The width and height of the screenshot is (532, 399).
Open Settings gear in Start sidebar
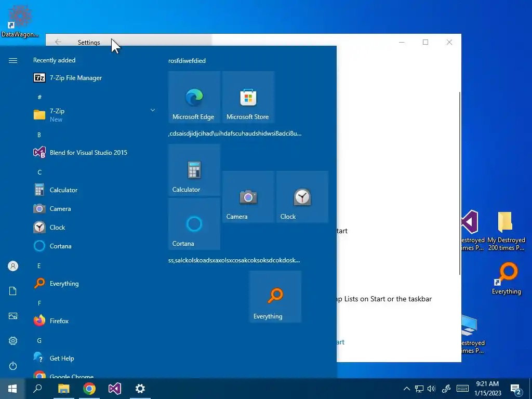click(x=13, y=341)
